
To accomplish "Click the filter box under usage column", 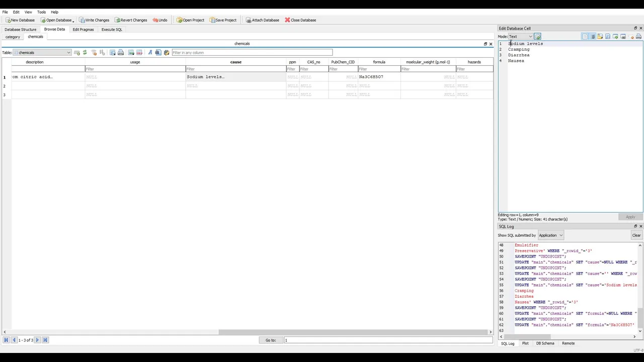I will coord(135,69).
